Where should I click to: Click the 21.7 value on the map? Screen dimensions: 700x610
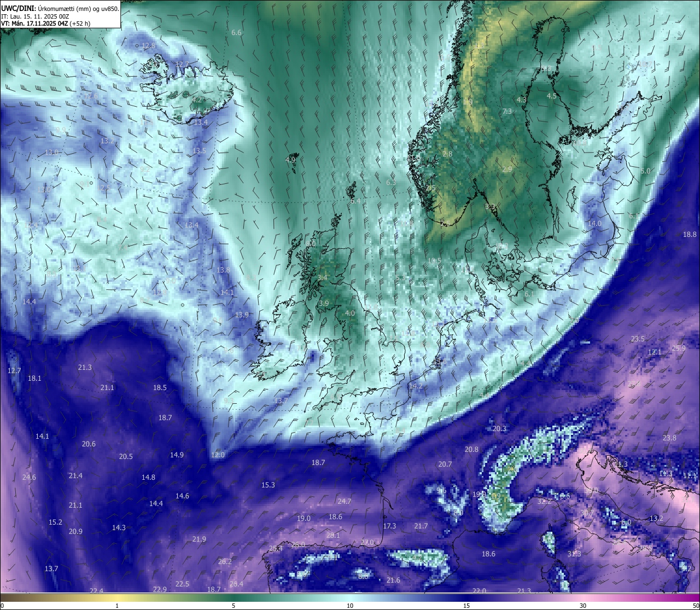pyautogui.click(x=421, y=526)
